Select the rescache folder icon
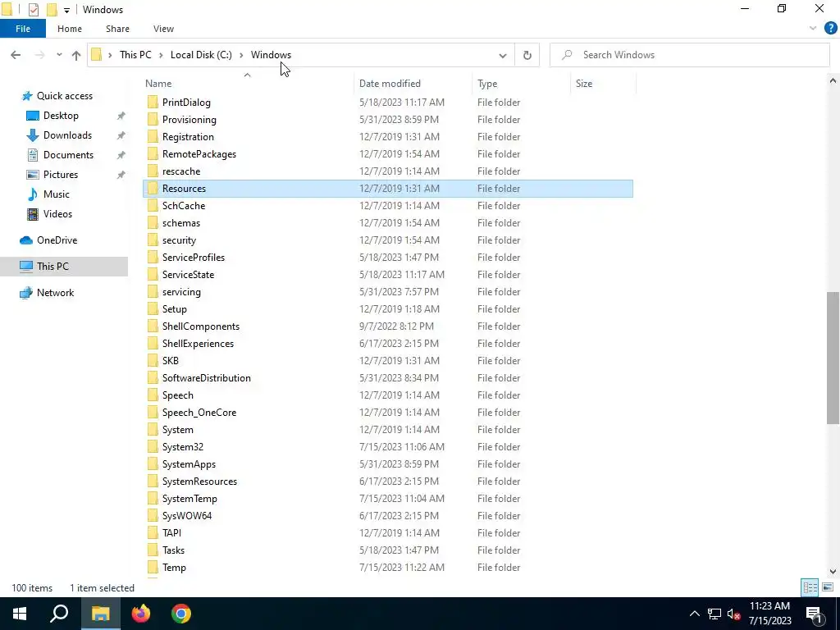840x630 pixels. click(x=153, y=171)
